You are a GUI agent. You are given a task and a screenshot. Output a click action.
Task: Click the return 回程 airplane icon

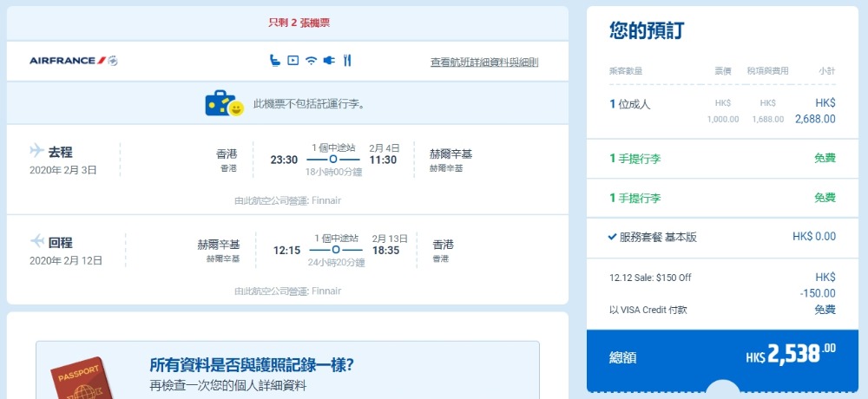coord(37,240)
